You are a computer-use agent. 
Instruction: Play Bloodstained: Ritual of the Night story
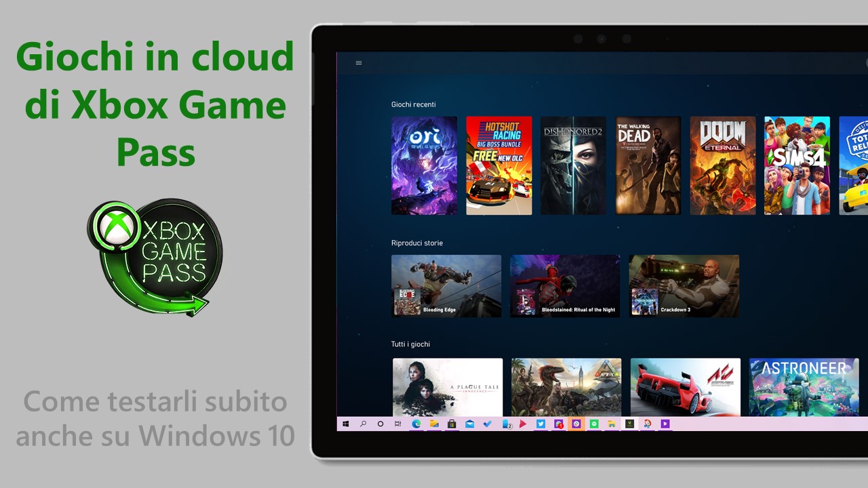565,286
